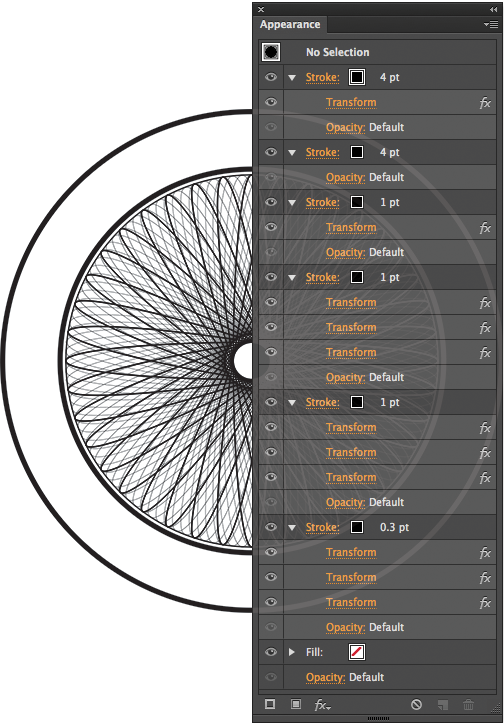
Task: Click the highlighted swatch of topmost 4 pt stroke
Action: [356, 77]
